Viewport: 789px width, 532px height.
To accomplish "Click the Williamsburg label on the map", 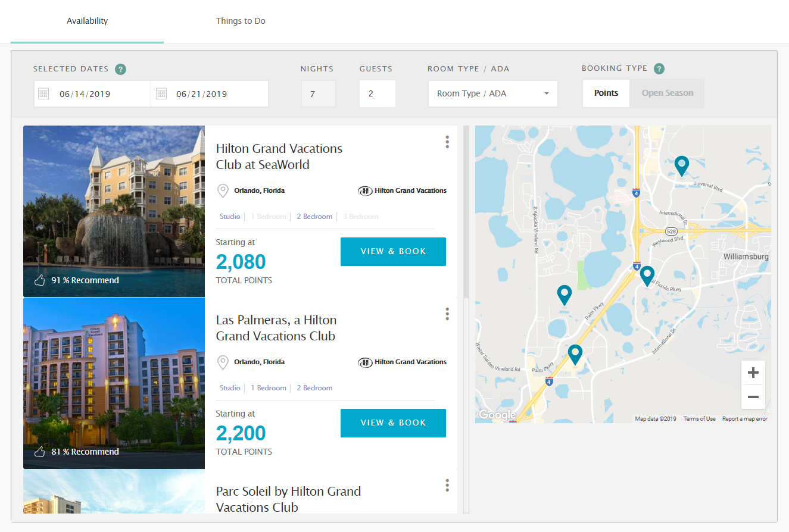I will (746, 256).
